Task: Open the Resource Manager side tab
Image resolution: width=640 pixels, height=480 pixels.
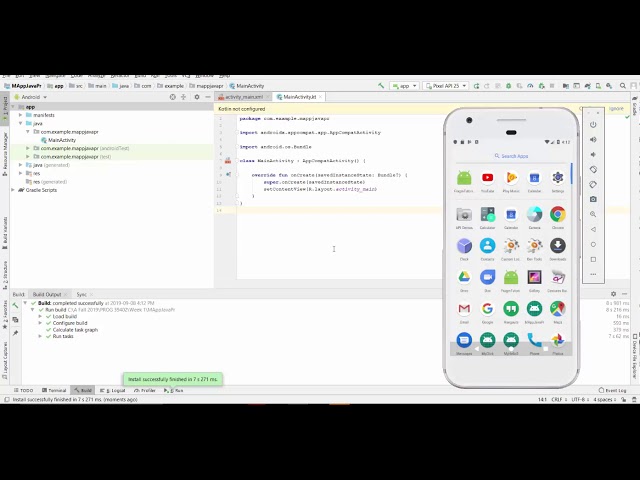Action: pyautogui.click(x=5, y=154)
